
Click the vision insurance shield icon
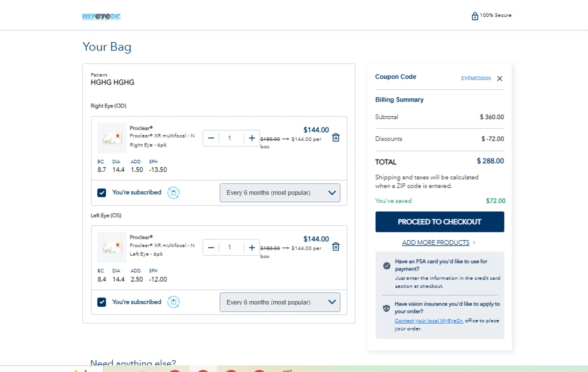[x=387, y=308]
